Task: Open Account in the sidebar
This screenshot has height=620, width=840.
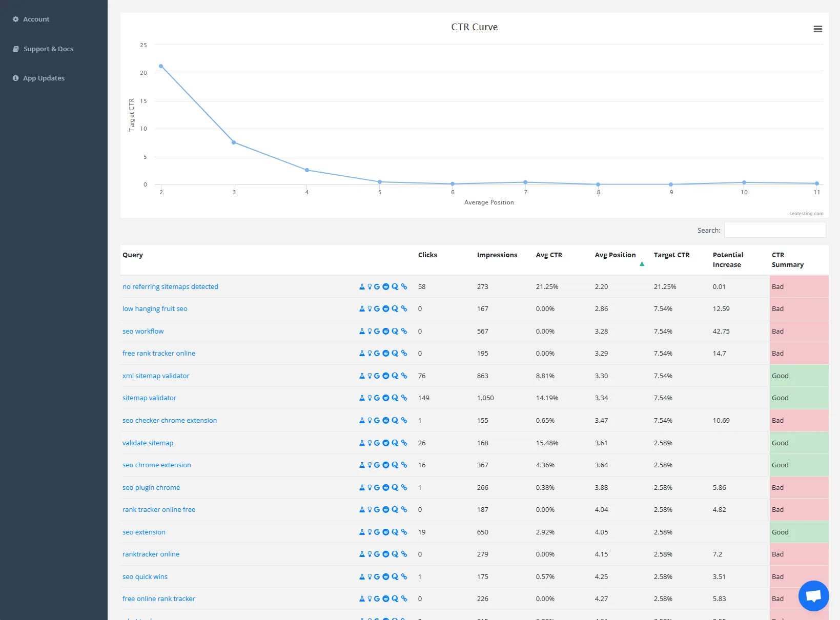Action: tap(36, 19)
